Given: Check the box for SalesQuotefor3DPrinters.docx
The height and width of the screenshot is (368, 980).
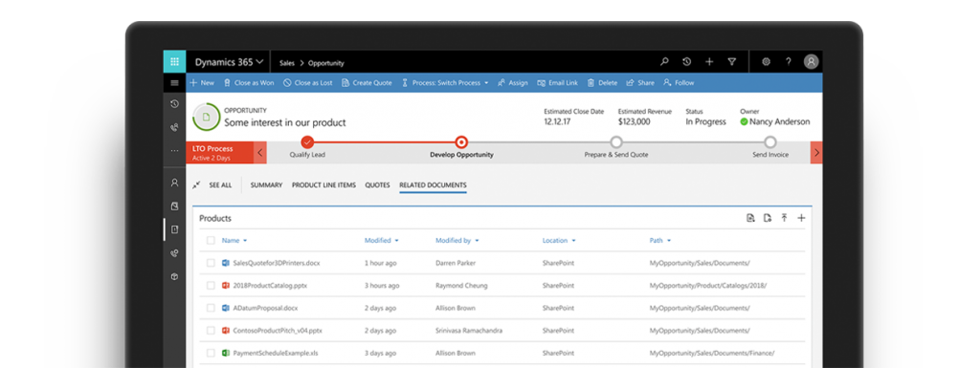Looking at the screenshot, I should coord(211,263).
